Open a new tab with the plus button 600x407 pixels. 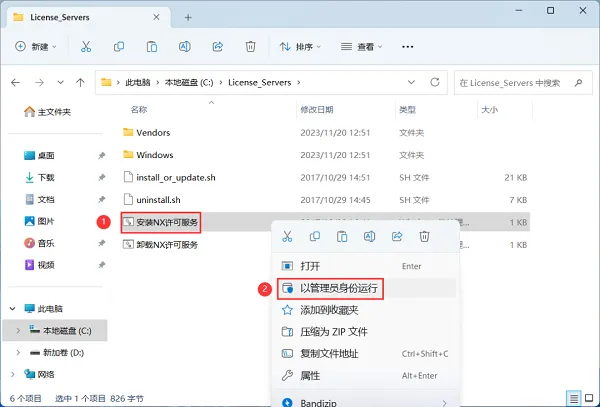[188, 17]
